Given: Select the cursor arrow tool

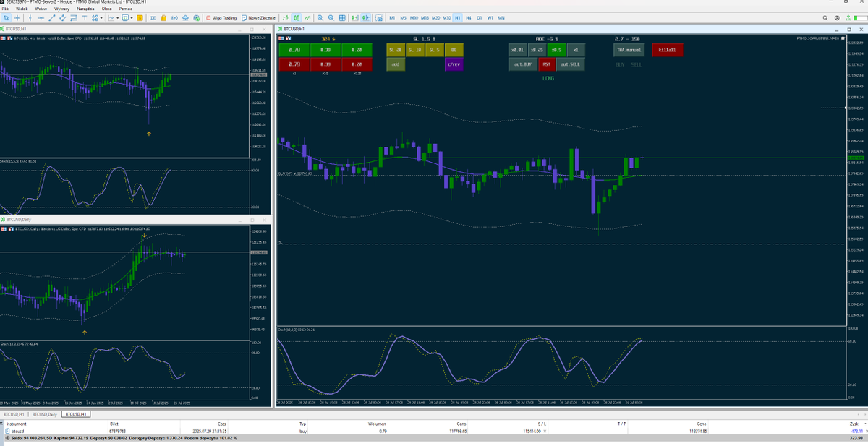Looking at the screenshot, I should (7, 17).
